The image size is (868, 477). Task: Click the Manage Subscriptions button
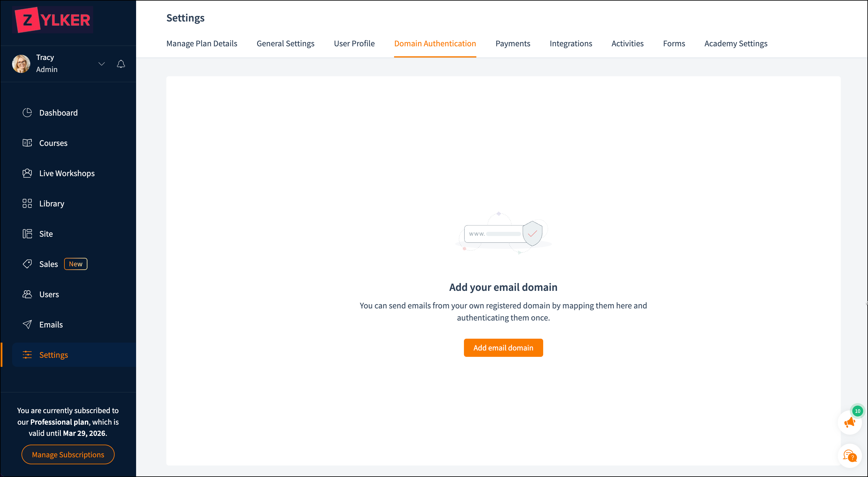[68, 454]
